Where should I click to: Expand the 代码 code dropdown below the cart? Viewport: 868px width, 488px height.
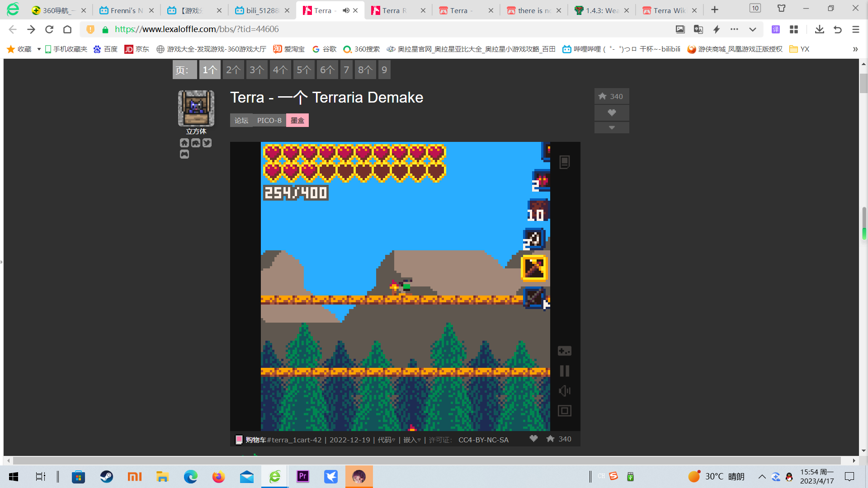pyautogui.click(x=387, y=440)
